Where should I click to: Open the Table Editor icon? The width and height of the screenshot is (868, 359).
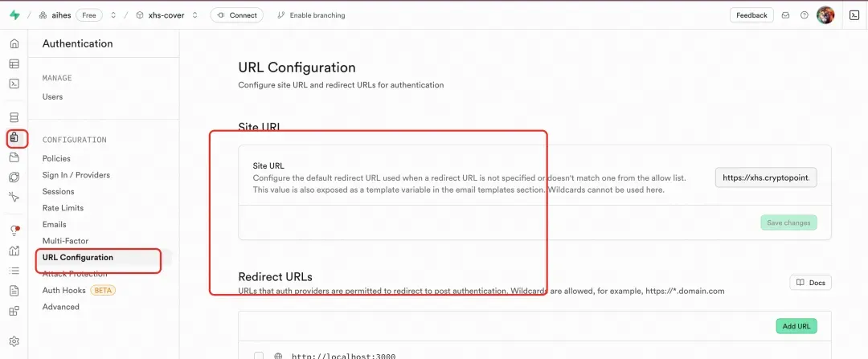[14, 63]
